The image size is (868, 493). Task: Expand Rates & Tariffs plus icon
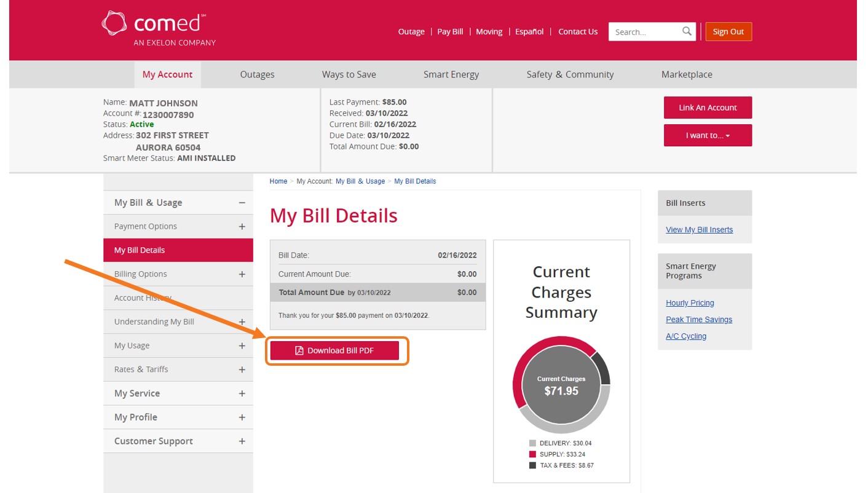[242, 369]
